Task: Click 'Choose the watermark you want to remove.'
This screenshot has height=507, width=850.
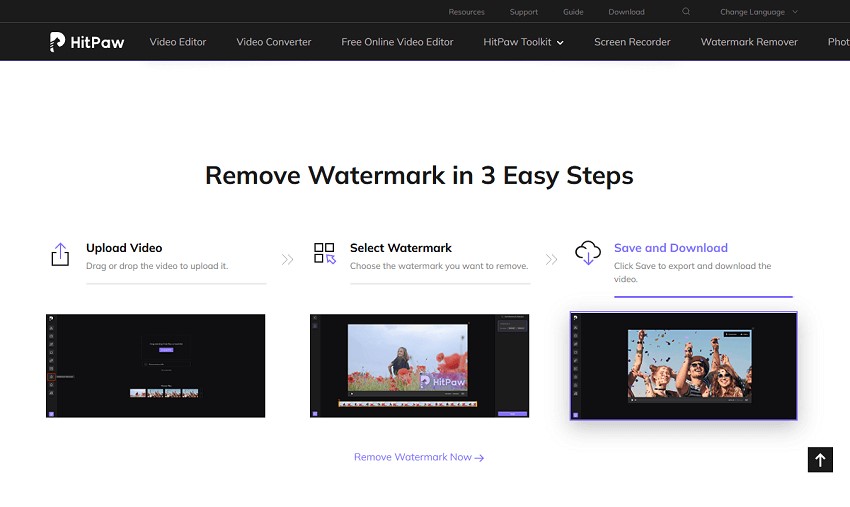Action: click(x=439, y=266)
